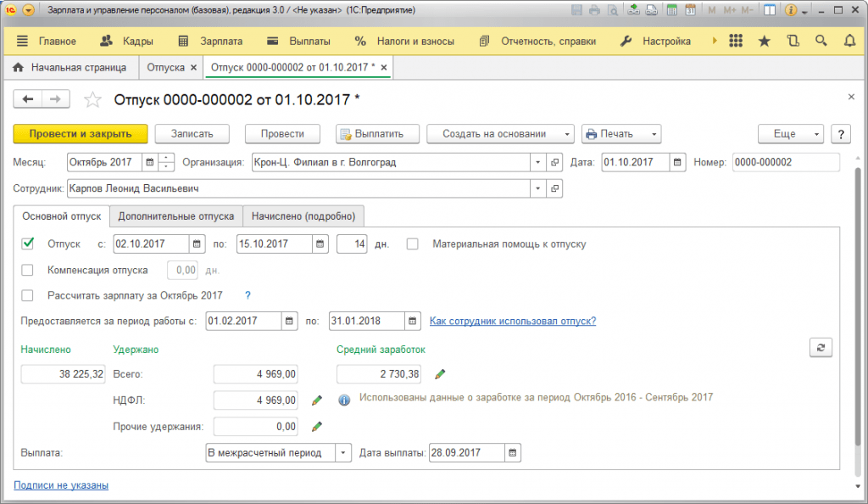Viewport: 868px width, 504px height.
Task: Check Материальная помощь к отпуску
Action: 413,244
